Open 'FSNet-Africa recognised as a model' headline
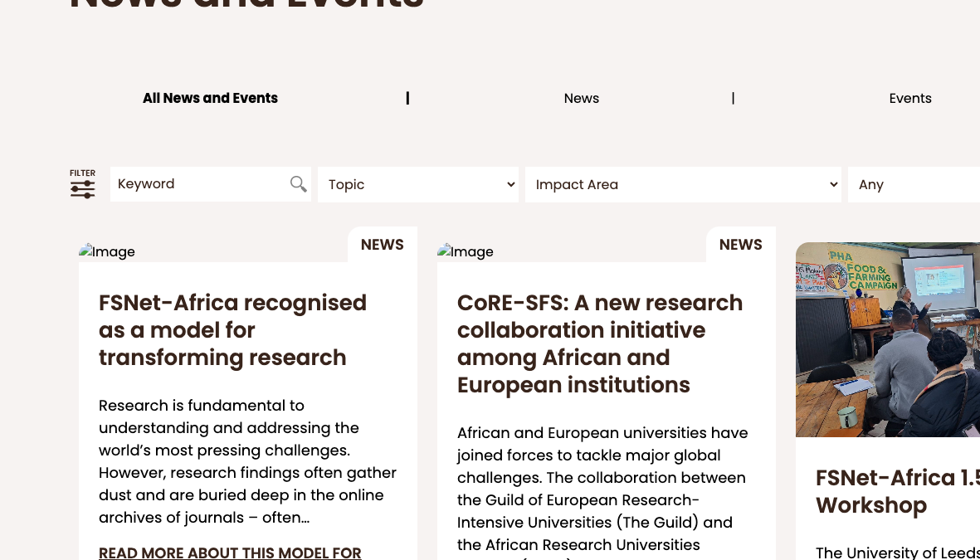The width and height of the screenshot is (980, 560). (232, 330)
